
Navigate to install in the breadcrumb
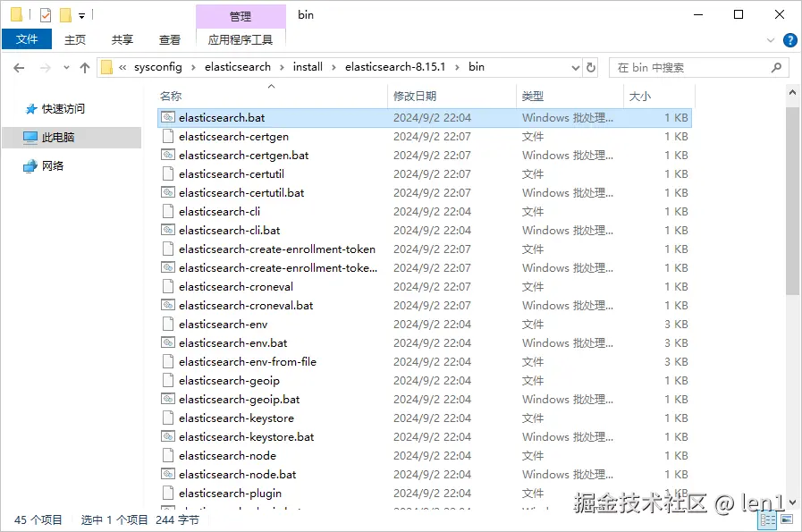308,67
